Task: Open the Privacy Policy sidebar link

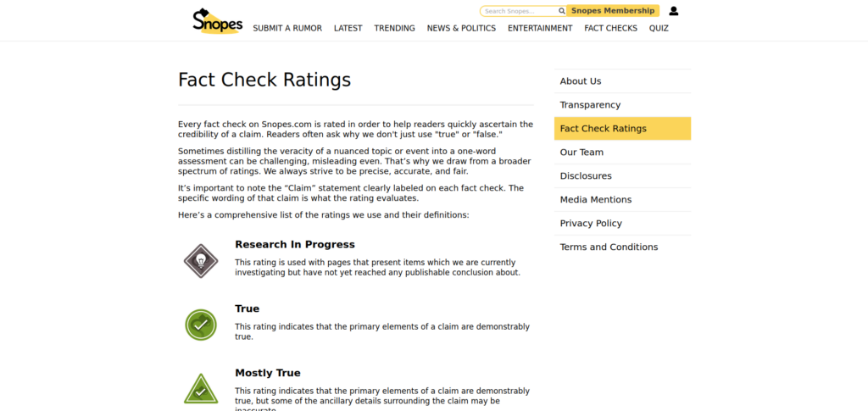Action: pos(622,224)
